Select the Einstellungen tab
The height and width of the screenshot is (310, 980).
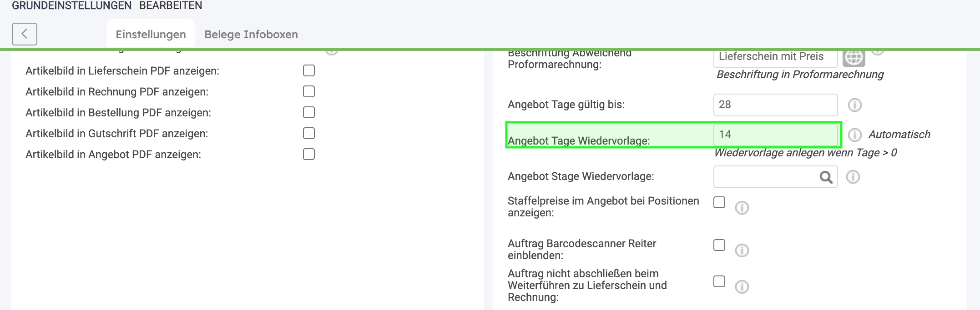coord(151,35)
